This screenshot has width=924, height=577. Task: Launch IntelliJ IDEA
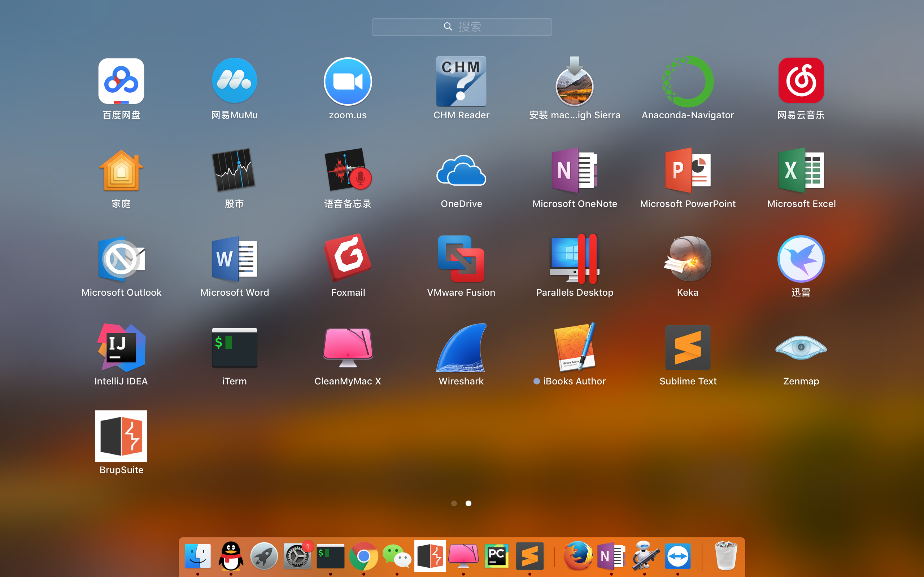[x=121, y=348]
